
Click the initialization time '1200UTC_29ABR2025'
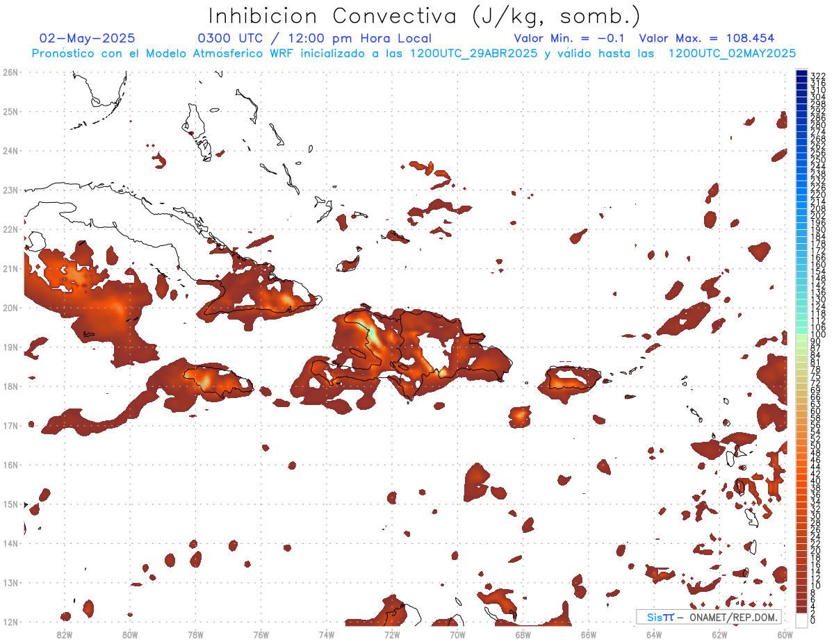[476, 53]
